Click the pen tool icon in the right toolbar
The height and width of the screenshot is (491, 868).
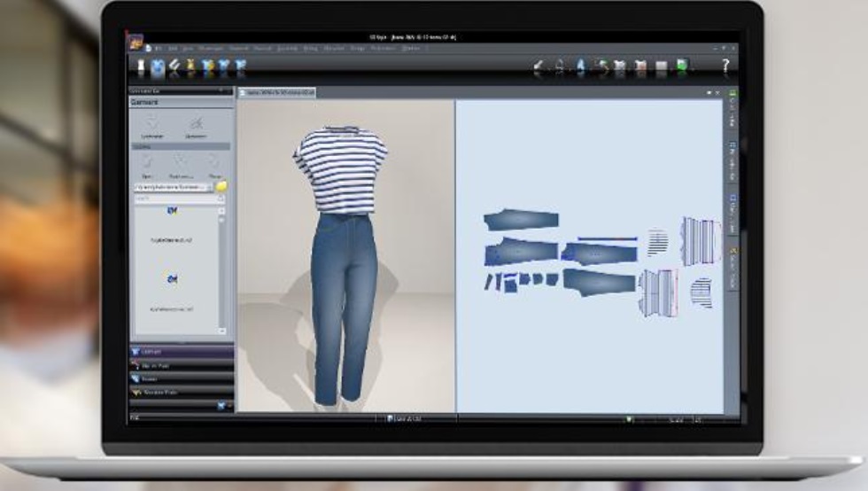click(539, 66)
